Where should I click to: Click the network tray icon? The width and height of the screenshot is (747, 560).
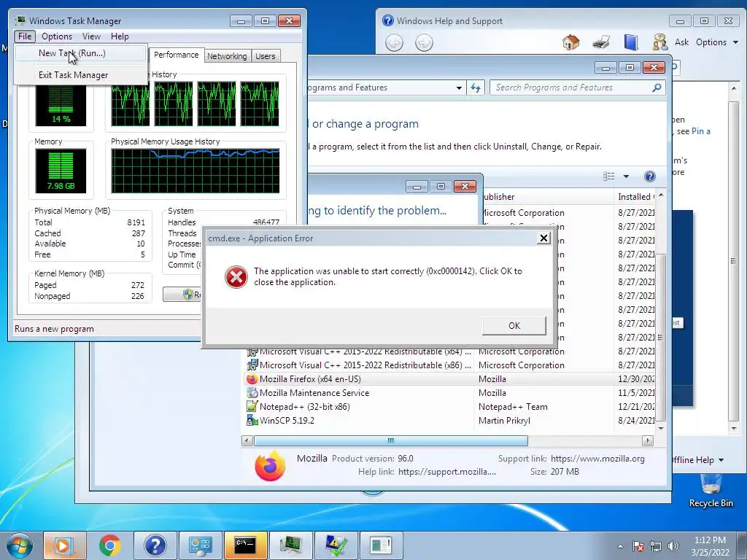656,546
